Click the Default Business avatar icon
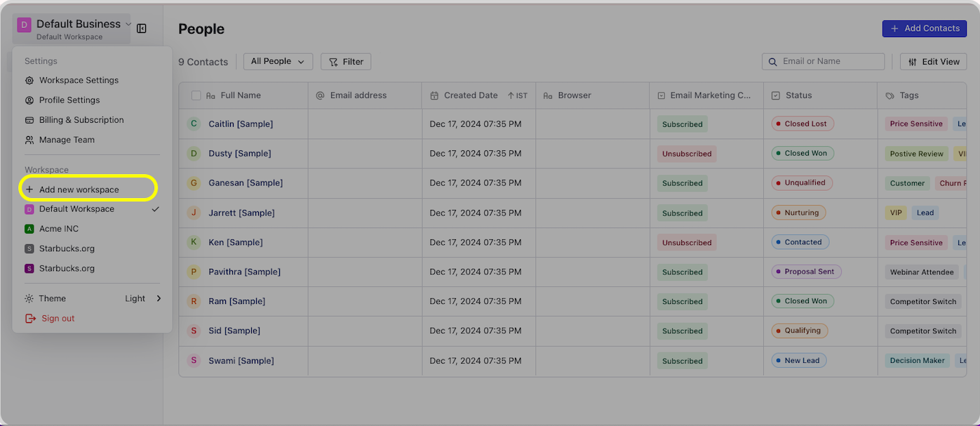980x426 pixels. coord(25,25)
